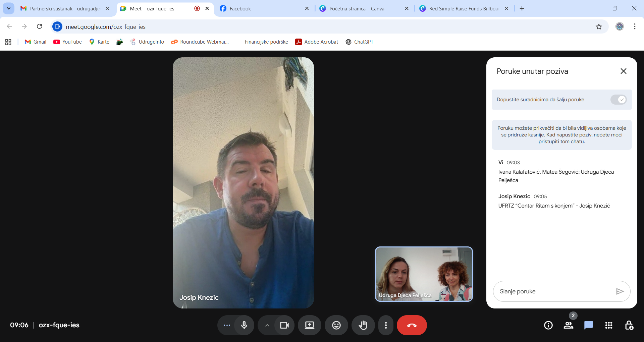Open the emoji reactions button
Viewport: 644px width, 342px height.
(336, 325)
